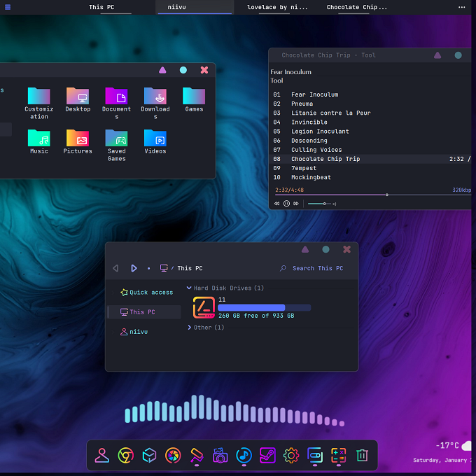Image resolution: width=476 pixels, height=476 pixels.
Task: Select track 03 Litanie contre la Peur
Action: click(370, 113)
